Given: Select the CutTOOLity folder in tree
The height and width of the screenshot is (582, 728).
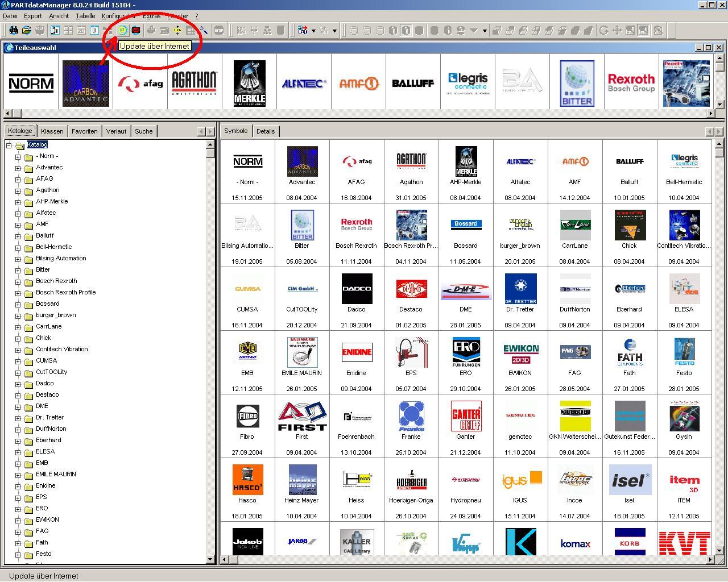Looking at the screenshot, I should pyautogui.click(x=52, y=372).
